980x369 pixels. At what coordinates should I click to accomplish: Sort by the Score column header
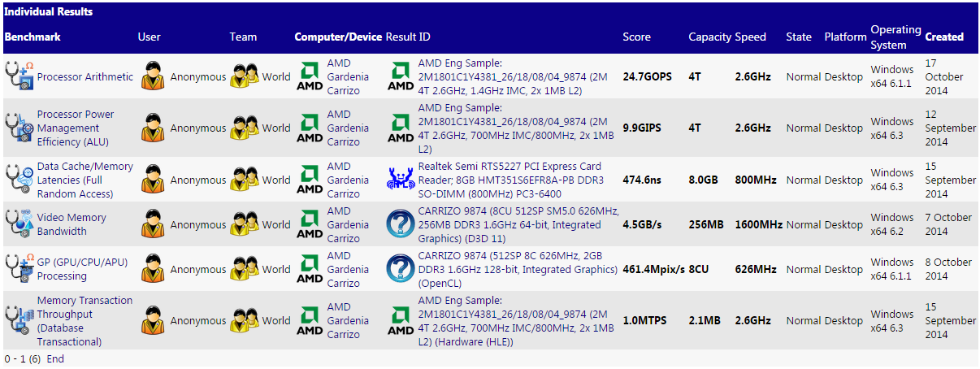click(x=636, y=37)
